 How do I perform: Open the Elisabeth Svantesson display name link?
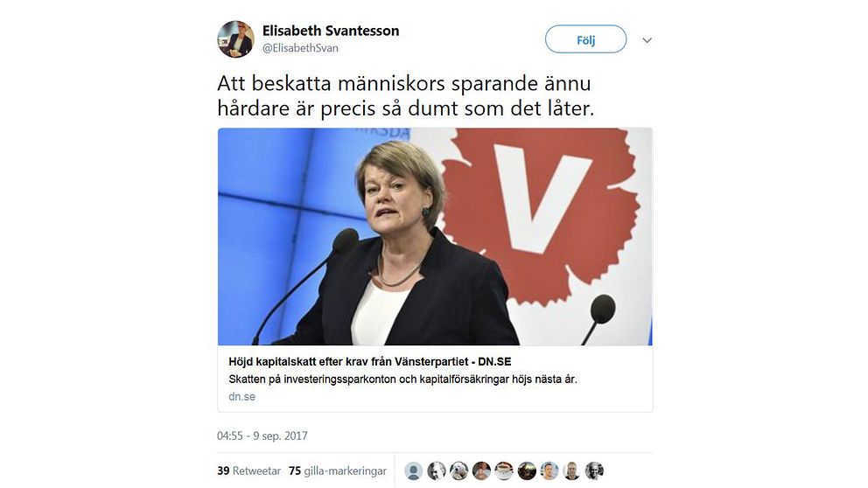(331, 31)
